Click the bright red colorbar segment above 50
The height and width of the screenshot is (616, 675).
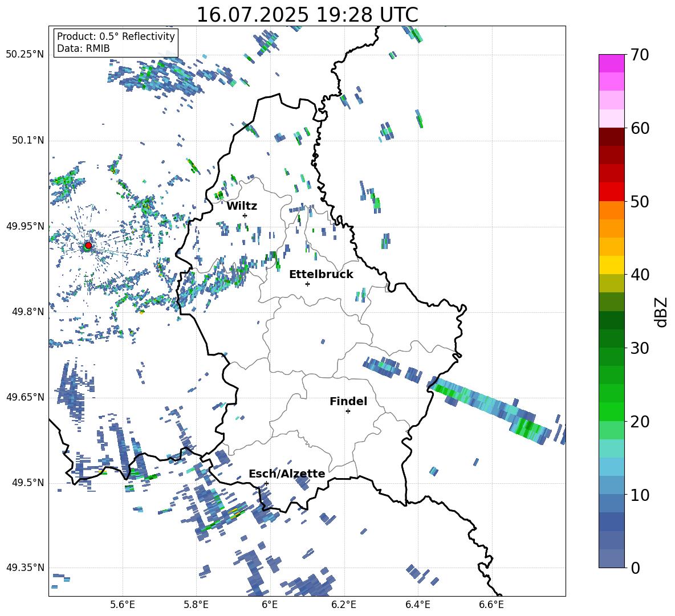611,192
